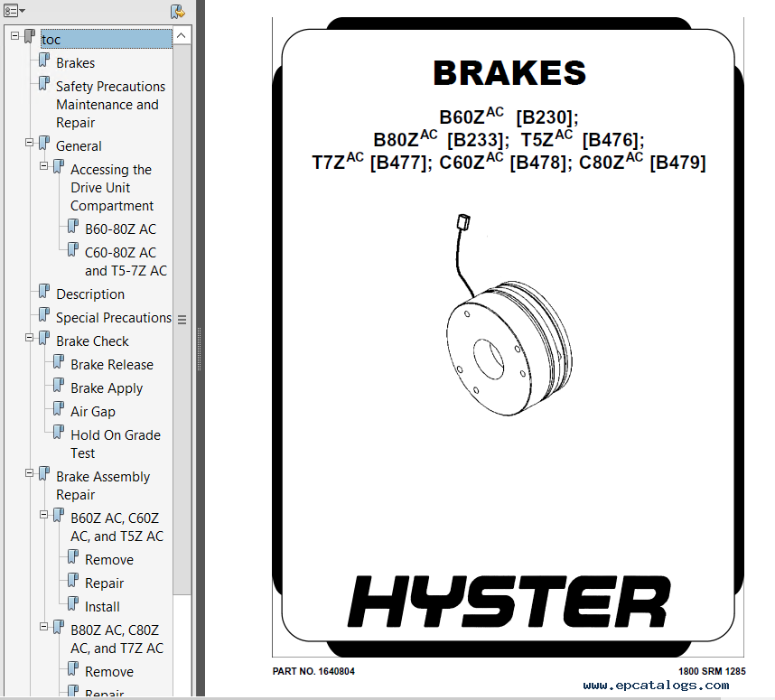
Task: Click the General bookmark icon
Action: pos(44,144)
